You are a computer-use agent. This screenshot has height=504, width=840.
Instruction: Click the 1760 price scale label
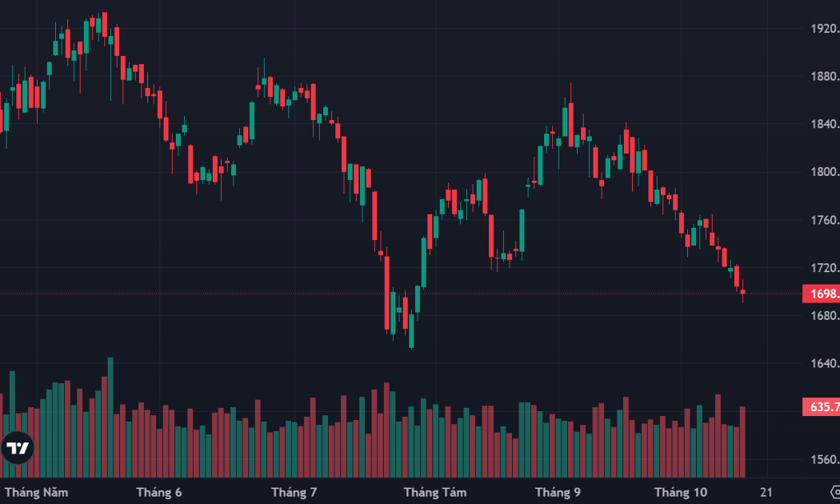[x=825, y=219]
